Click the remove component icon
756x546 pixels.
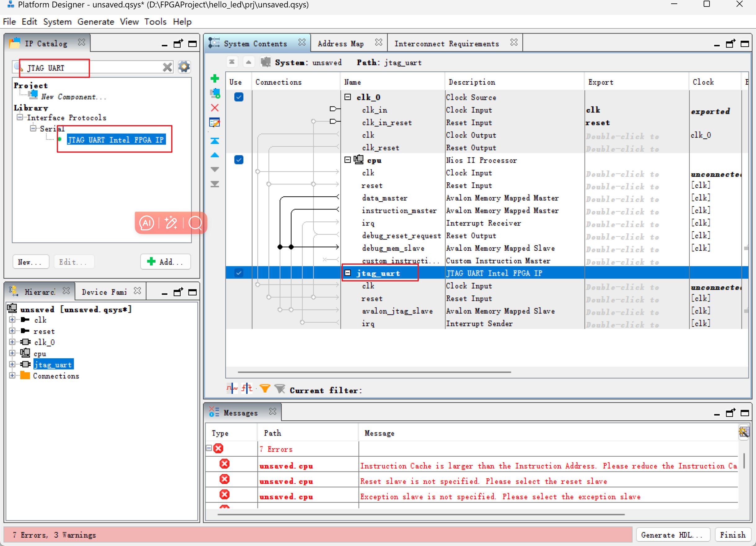[x=215, y=107]
